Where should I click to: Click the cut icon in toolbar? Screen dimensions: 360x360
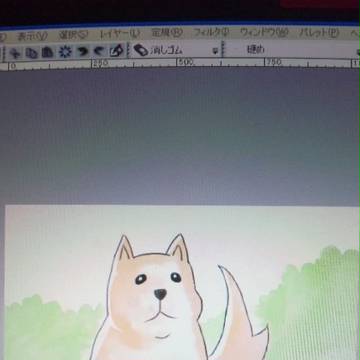[15, 53]
